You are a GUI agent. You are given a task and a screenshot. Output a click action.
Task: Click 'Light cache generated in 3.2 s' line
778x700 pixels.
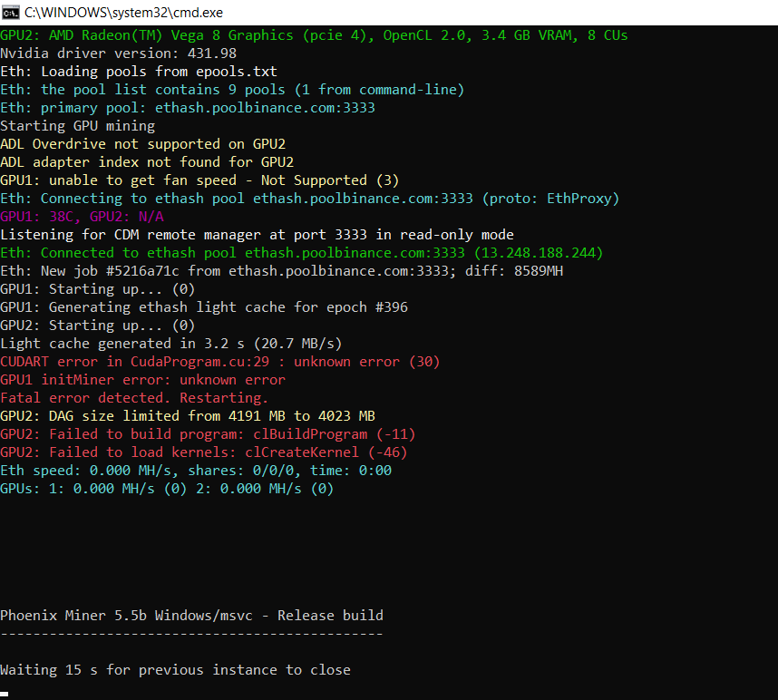tap(171, 344)
